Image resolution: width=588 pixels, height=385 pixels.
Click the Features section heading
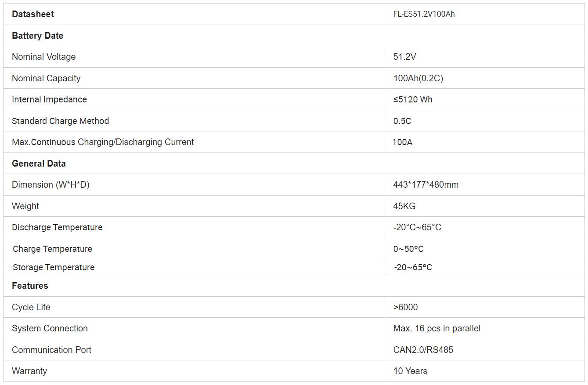click(x=30, y=286)
